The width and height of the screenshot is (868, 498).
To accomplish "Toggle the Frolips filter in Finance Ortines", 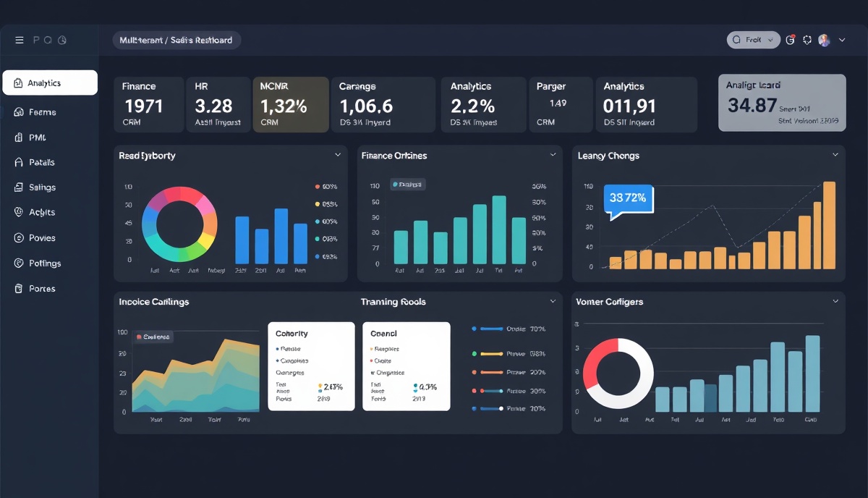I will [x=408, y=185].
